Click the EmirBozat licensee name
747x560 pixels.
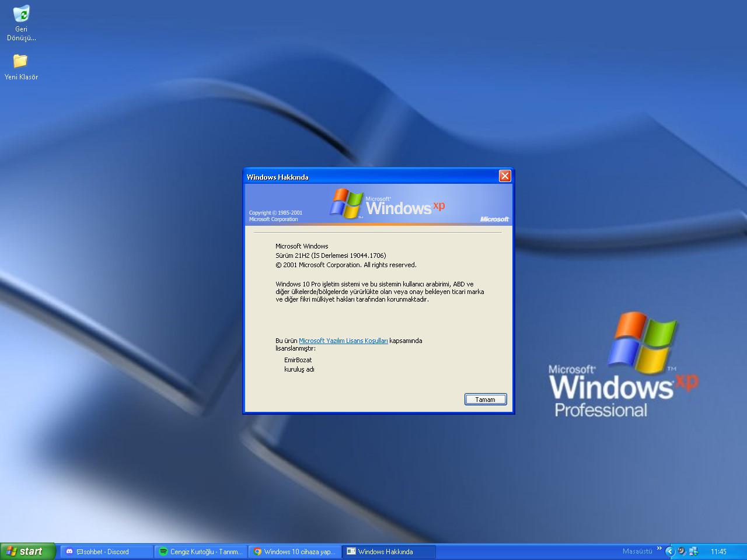click(298, 360)
